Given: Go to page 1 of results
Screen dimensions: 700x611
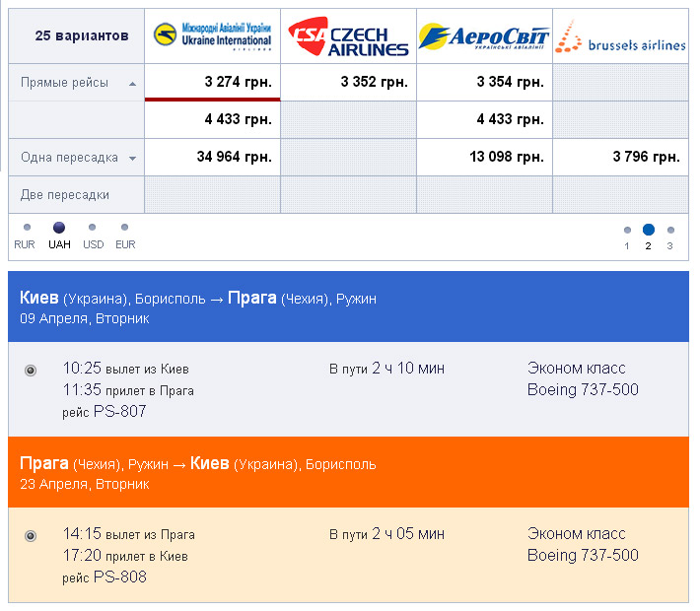Looking at the screenshot, I should pyautogui.click(x=627, y=231).
